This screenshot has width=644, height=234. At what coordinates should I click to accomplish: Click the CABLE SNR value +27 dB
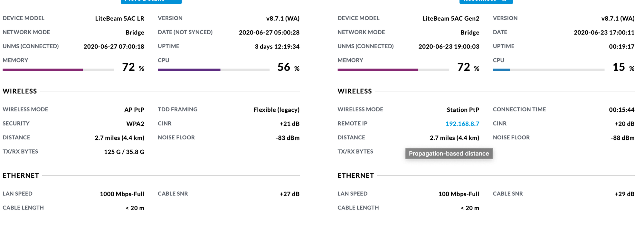289,194
